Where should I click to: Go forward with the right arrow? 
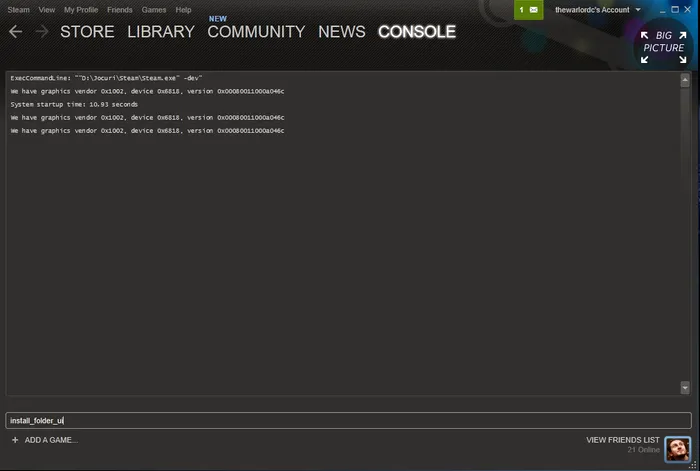[42, 32]
